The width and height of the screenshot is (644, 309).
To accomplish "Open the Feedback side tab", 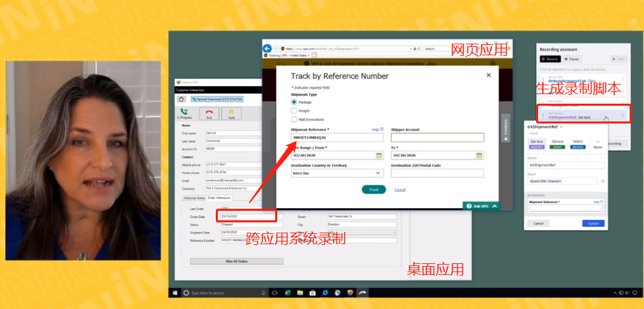I will pos(505,128).
